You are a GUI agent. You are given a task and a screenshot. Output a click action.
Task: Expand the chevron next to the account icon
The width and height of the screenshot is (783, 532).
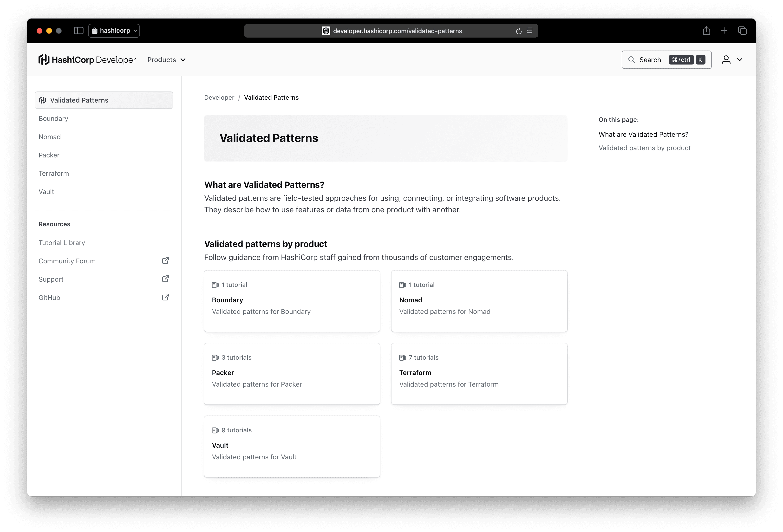pos(740,60)
